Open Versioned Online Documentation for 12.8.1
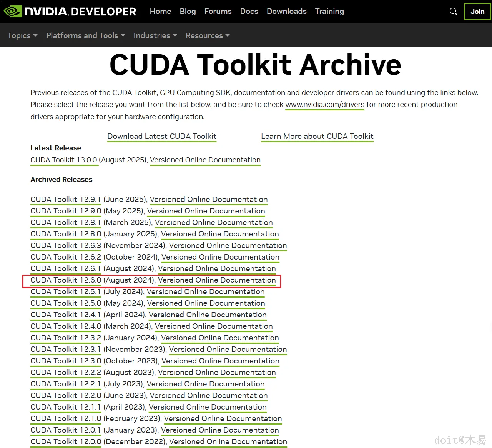Image resolution: width=492 pixels, height=448 pixels. click(x=214, y=223)
